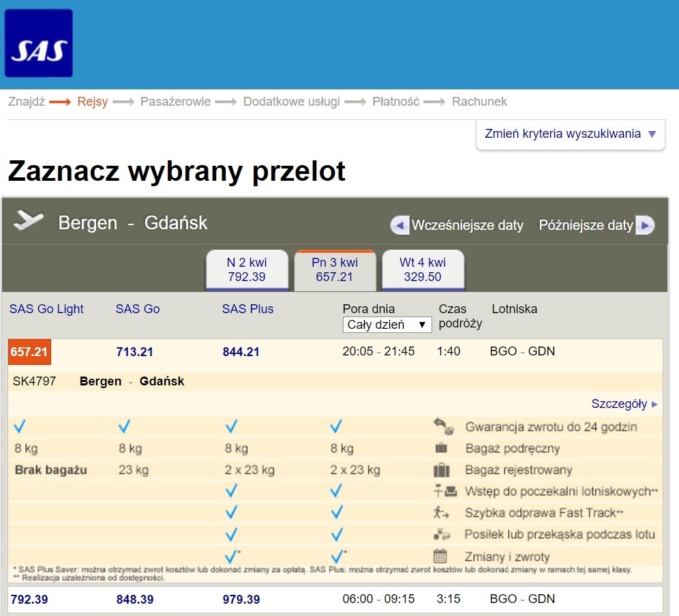679x616 pixels.
Task: Select the 844.21 SAS Plus fare
Action: (x=241, y=352)
